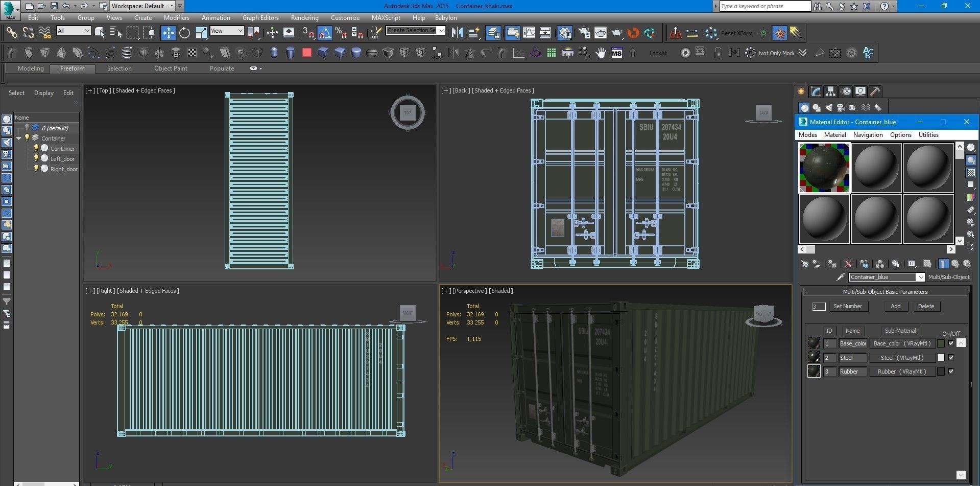Disable Rubber sub-material checkbox
Image resolution: width=980 pixels, height=486 pixels.
coord(951,372)
